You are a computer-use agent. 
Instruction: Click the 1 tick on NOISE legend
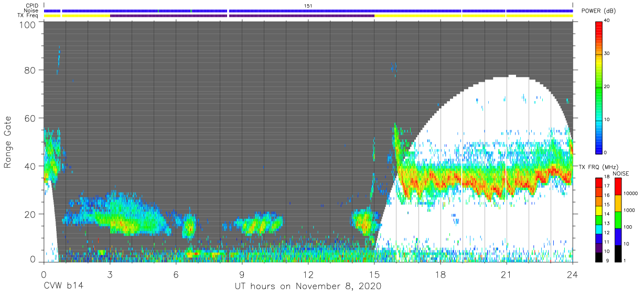(625, 260)
